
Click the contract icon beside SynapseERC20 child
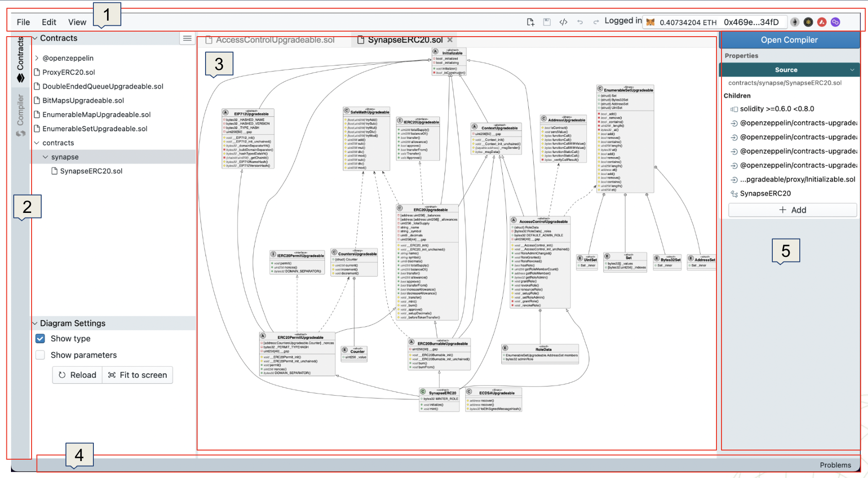pyautogui.click(x=734, y=194)
